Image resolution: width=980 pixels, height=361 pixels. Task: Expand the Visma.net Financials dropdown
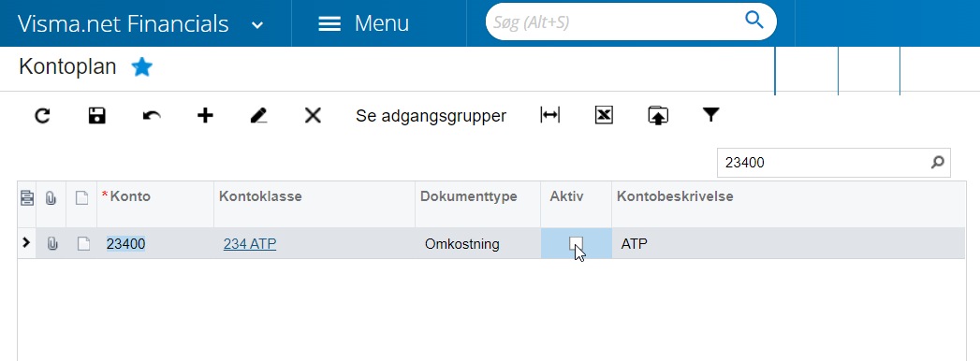coord(256,25)
